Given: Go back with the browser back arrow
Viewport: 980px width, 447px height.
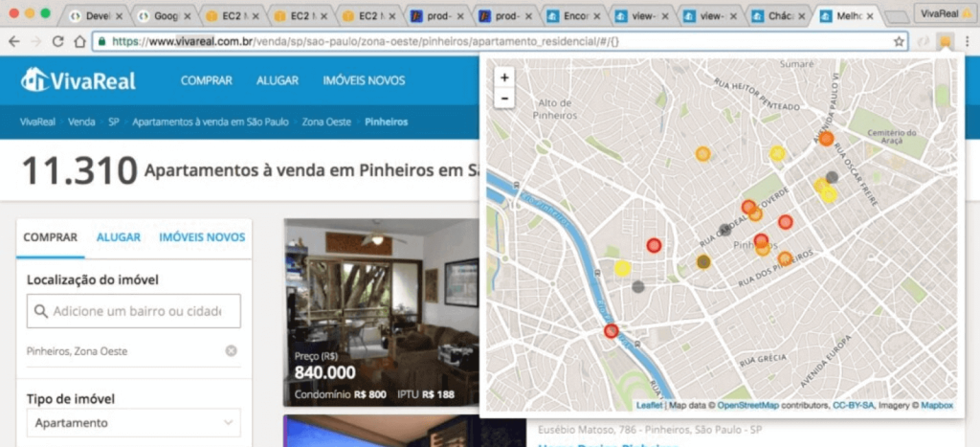Looking at the screenshot, I should (x=13, y=41).
